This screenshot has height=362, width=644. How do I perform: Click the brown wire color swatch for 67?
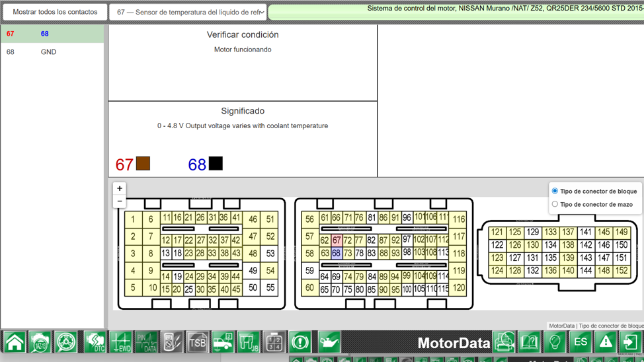143,163
